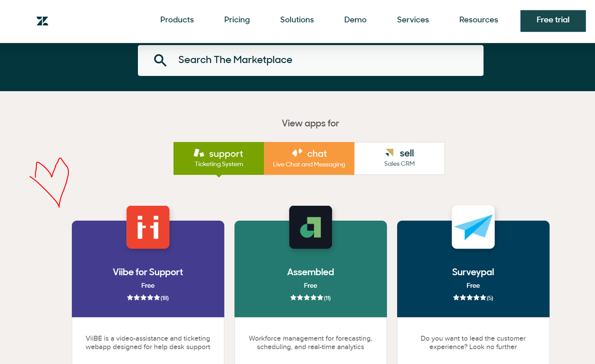Image resolution: width=595 pixels, height=364 pixels.
Task: Click the ViiBE video-assistance description text
Action: click(148, 343)
